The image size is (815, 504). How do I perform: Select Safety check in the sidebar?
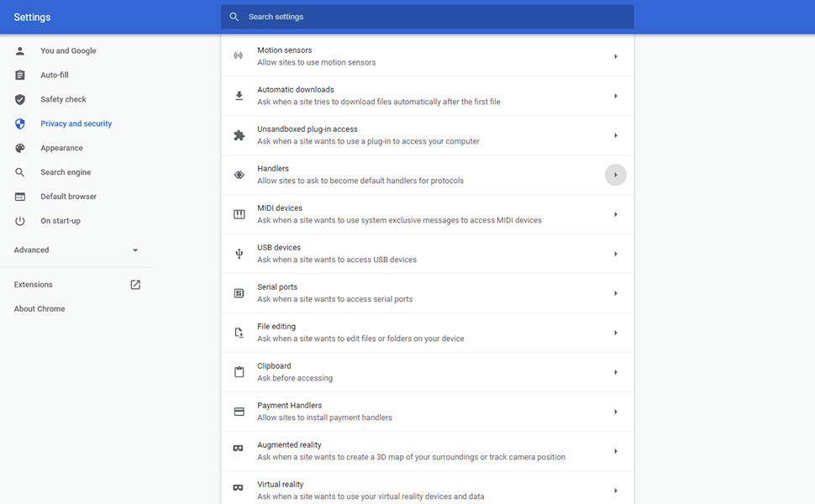coord(63,99)
